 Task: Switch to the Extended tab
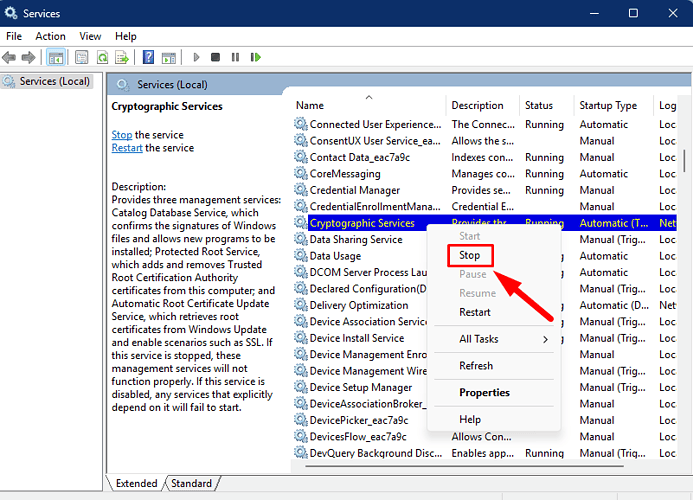point(137,483)
